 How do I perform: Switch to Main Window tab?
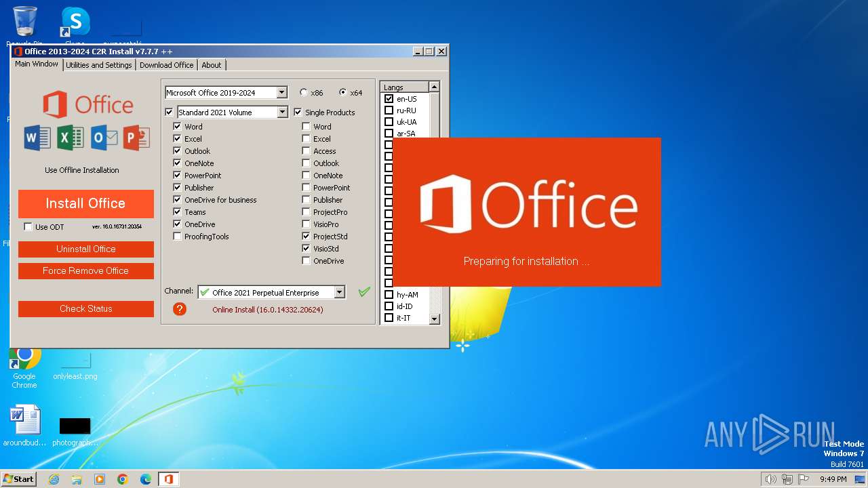click(x=37, y=64)
